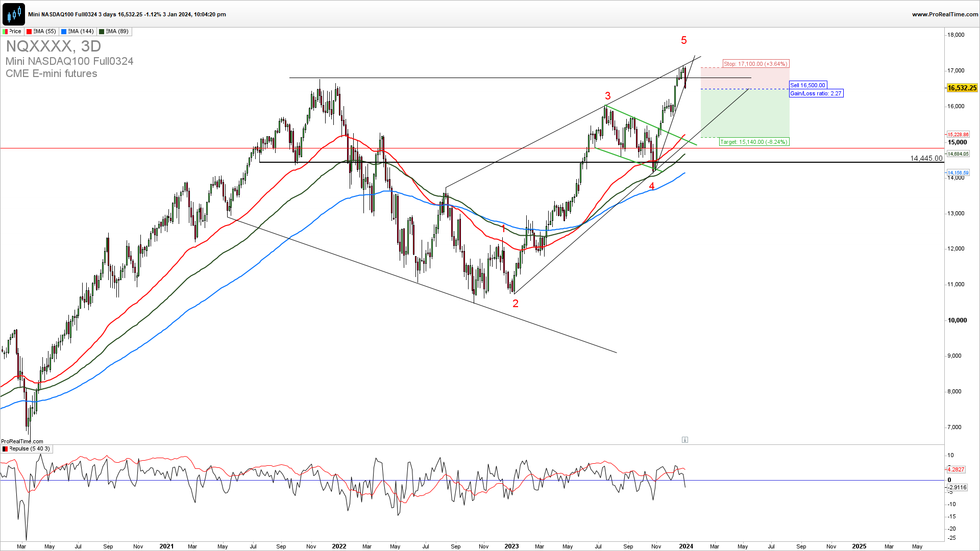Click the red 15,228.86 EMA value tag
Image resolution: width=980 pixels, height=551 pixels.
[x=958, y=135]
